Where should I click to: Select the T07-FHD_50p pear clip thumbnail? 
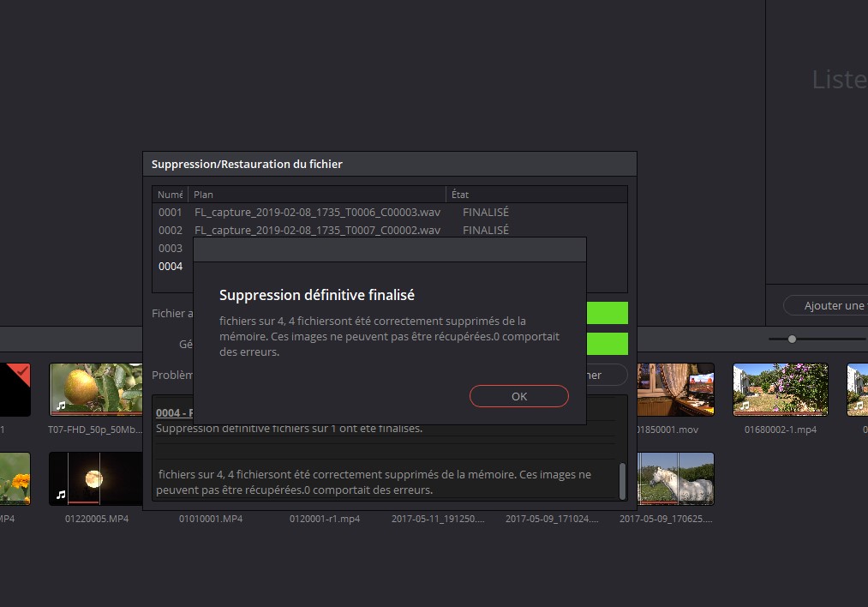coord(96,389)
